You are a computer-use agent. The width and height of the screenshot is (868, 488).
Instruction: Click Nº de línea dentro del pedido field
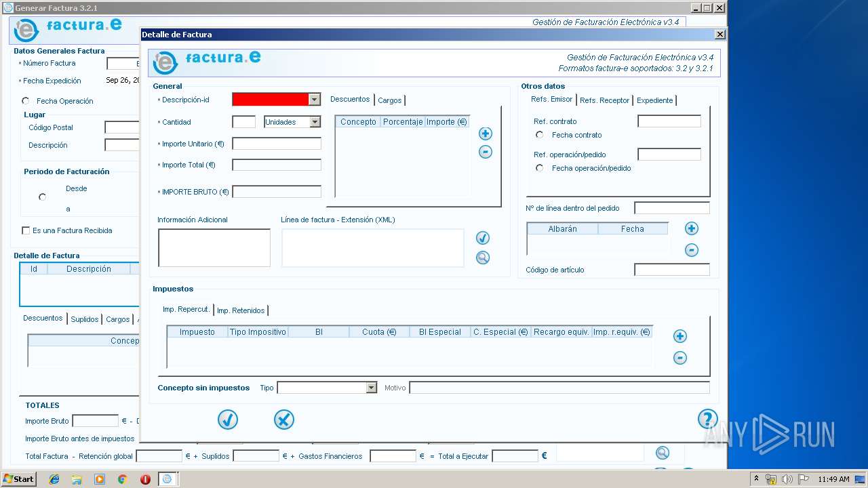pyautogui.click(x=672, y=208)
